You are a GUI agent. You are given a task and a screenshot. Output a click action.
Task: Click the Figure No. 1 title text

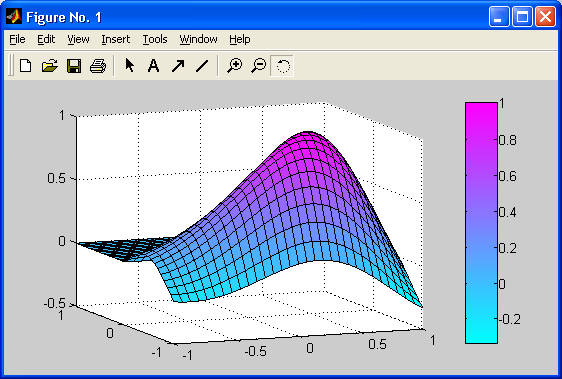(64, 17)
